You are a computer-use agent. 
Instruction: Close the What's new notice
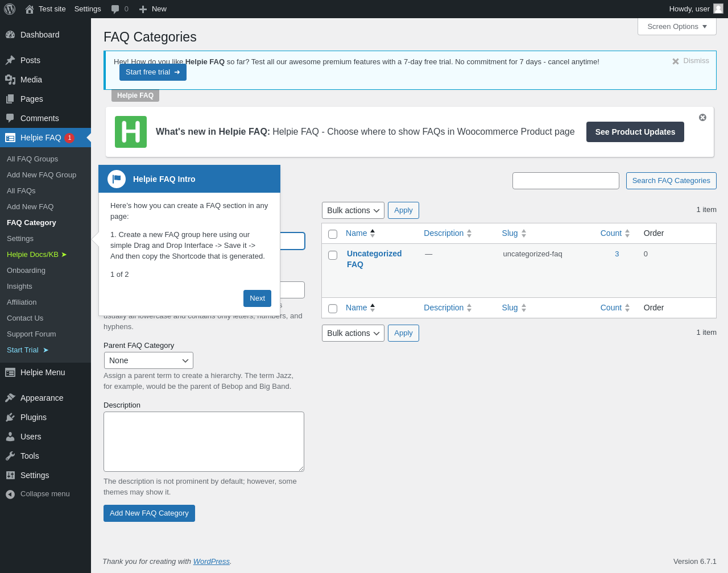point(702,117)
